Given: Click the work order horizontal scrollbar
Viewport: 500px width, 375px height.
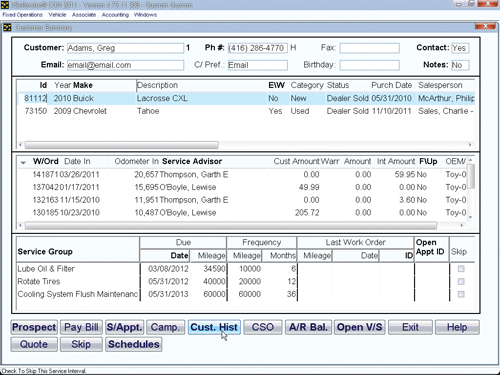Looking at the screenshot, I should pyautogui.click(x=231, y=226).
